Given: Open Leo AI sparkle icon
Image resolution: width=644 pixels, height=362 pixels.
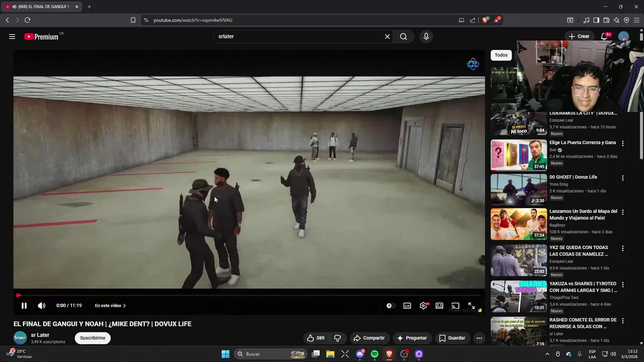Looking at the screenshot, I should [616, 20].
